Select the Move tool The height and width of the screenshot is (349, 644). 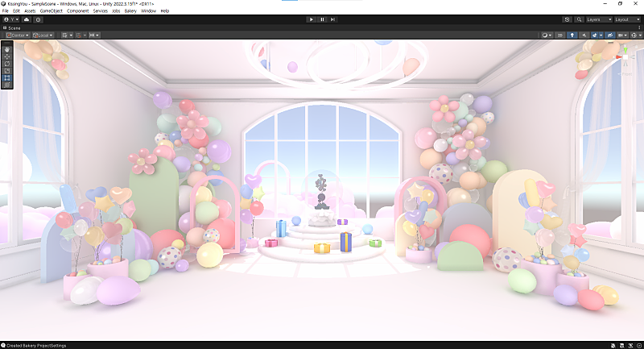pos(7,56)
